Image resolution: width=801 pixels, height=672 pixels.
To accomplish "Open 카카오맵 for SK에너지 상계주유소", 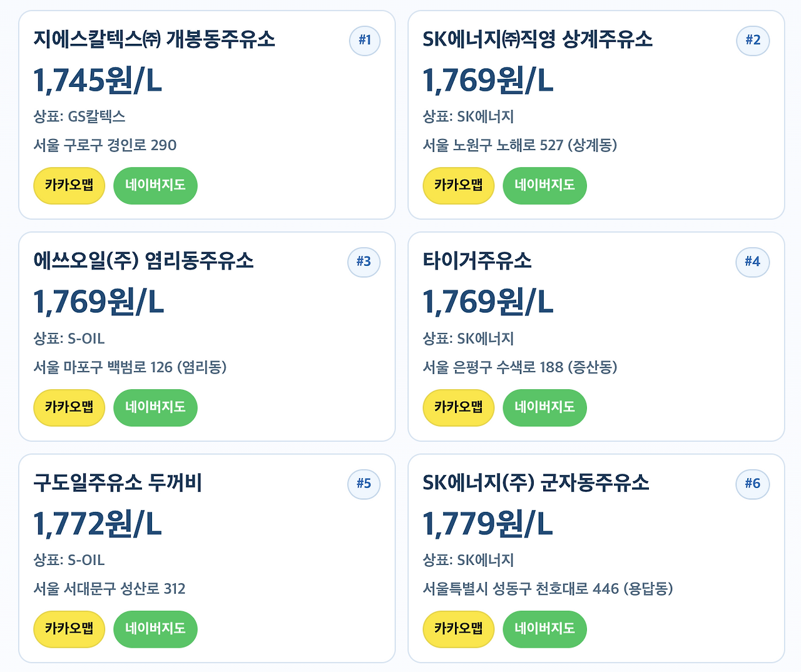I will pos(459,186).
